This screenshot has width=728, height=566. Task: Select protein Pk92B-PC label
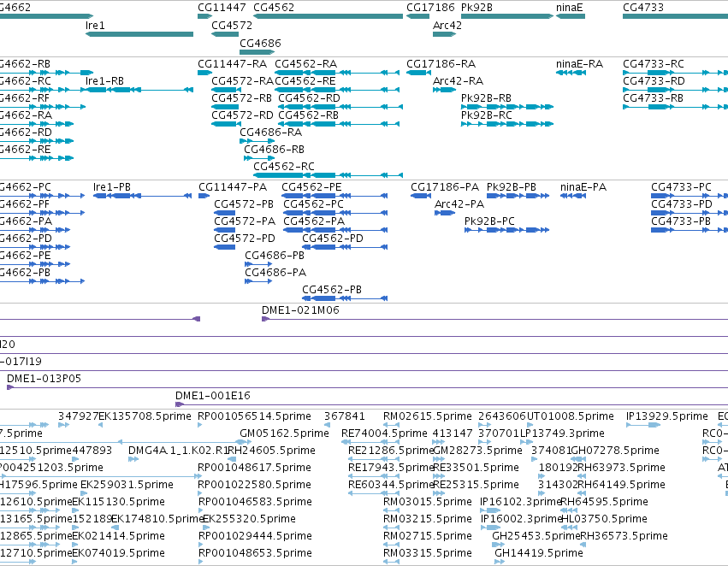point(489,221)
